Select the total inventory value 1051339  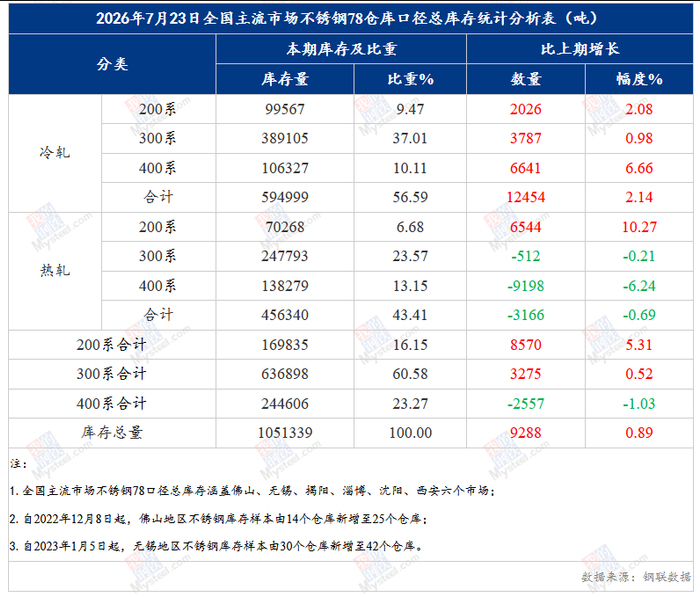285,433
